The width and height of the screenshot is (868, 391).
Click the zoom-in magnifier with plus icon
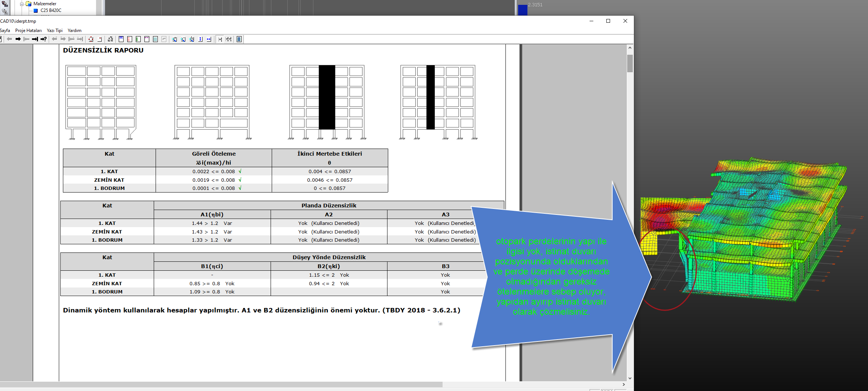pos(175,39)
